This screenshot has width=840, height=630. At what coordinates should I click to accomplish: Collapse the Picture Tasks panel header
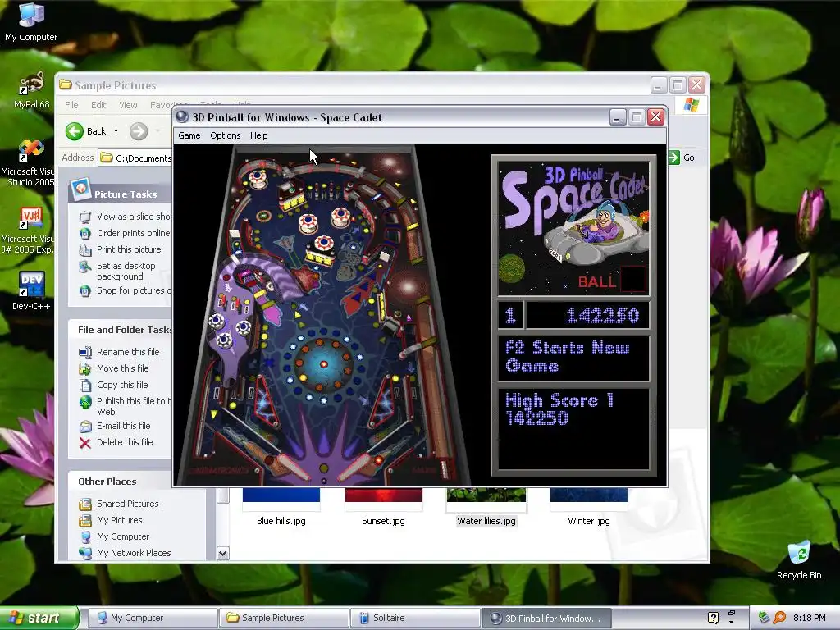(121, 194)
